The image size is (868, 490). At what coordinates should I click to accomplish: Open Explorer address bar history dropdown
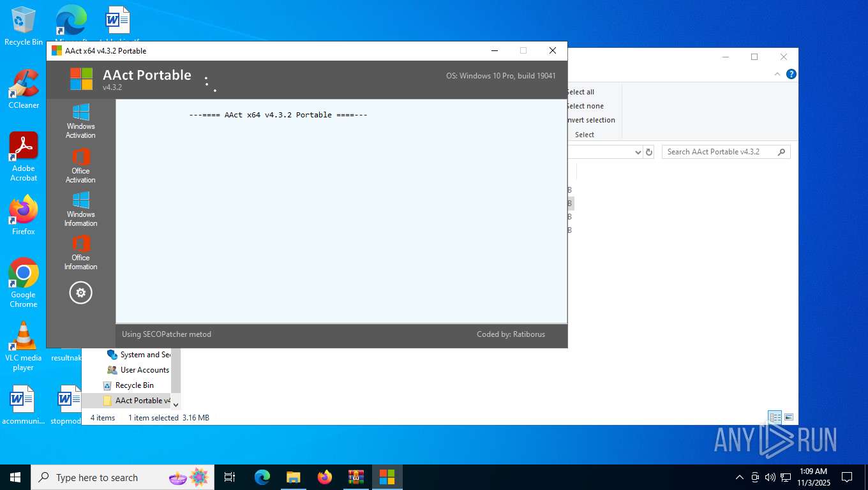[x=638, y=152]
